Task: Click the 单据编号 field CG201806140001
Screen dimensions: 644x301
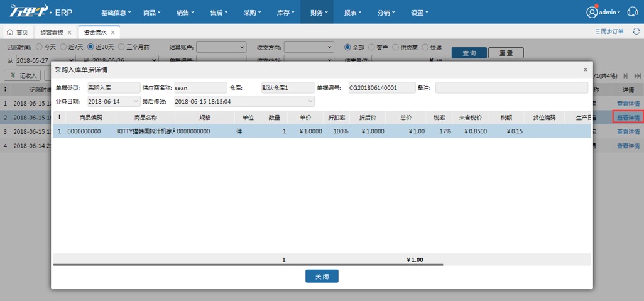Action: 382,88
